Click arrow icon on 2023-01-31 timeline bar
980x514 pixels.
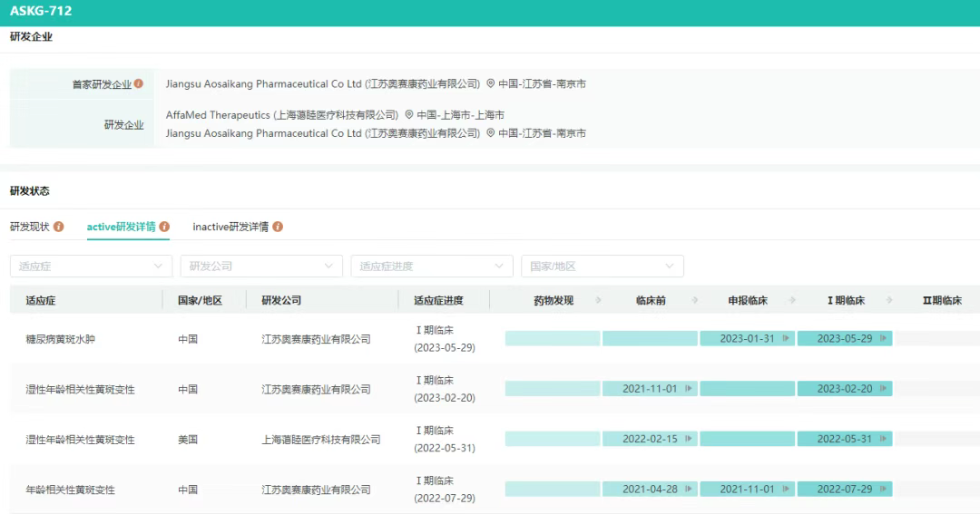(786, 338)
